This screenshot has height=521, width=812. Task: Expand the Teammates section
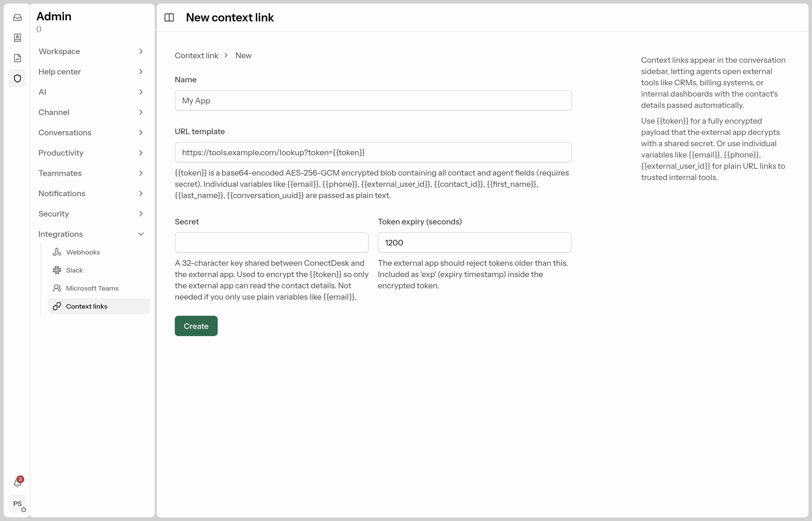(x=91, y=173)
